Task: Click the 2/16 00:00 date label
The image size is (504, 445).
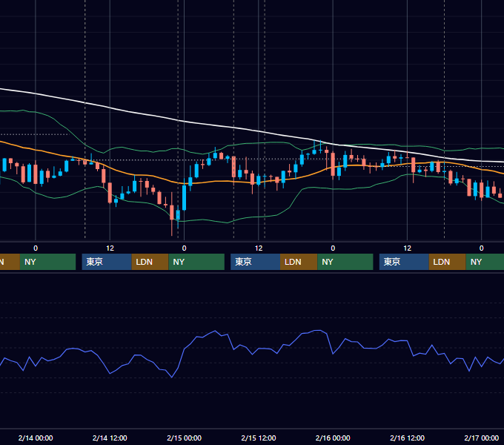Action: tap(333, 438)
